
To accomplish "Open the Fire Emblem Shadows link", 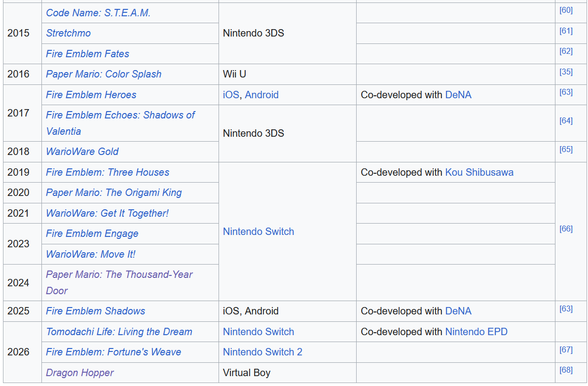I will (x=95, y=311).
